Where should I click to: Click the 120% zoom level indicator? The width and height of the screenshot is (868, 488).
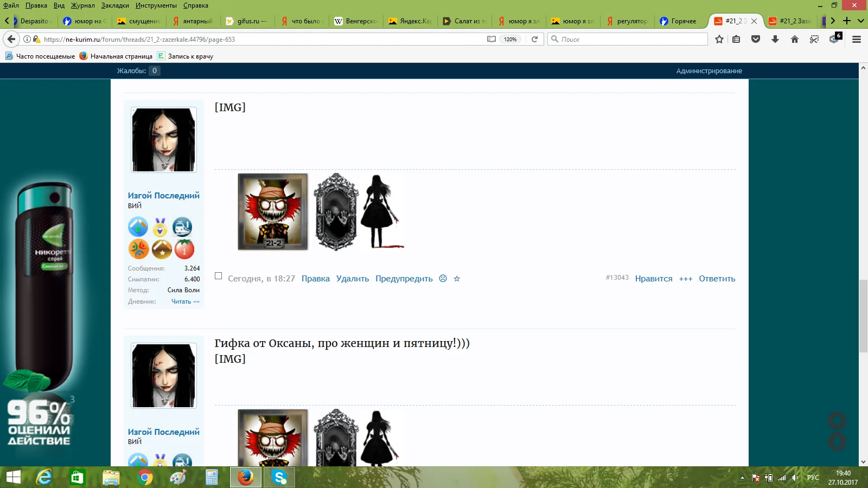(510, 39)
